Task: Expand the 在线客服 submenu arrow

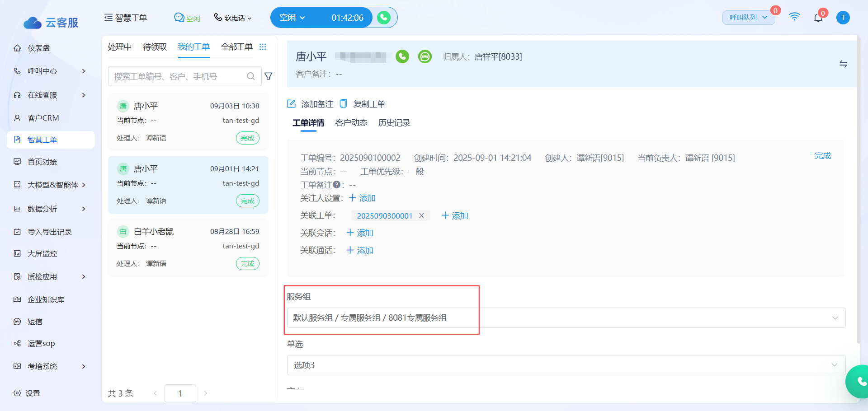Action: pos(84,95)
